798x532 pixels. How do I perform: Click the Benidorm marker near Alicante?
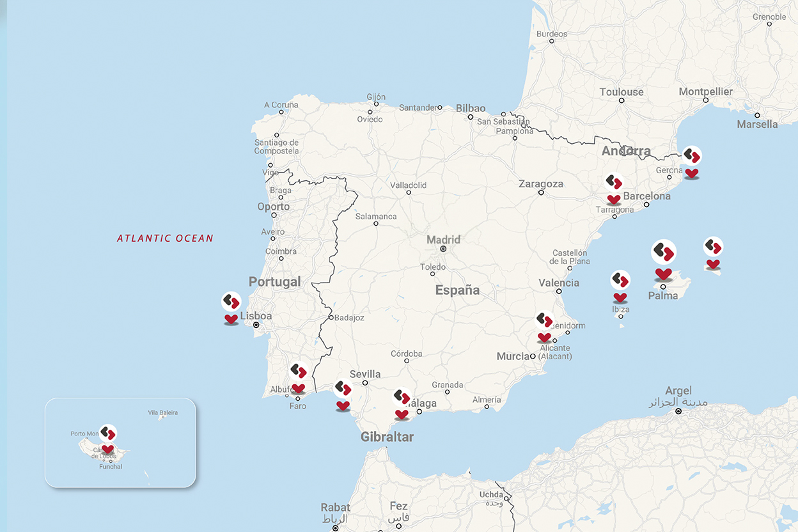pyautogui.click(x=544, y=320)
